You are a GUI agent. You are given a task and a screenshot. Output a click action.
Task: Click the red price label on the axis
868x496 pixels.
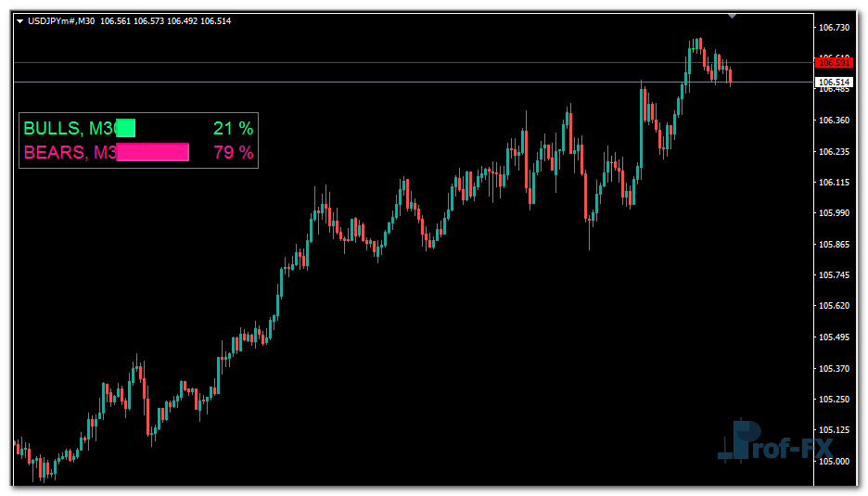point(833,62)
